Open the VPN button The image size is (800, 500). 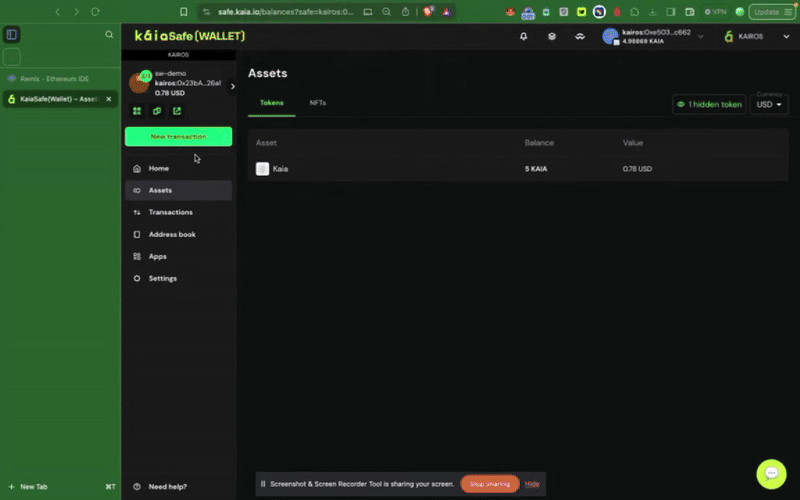(x=715, y=12)
